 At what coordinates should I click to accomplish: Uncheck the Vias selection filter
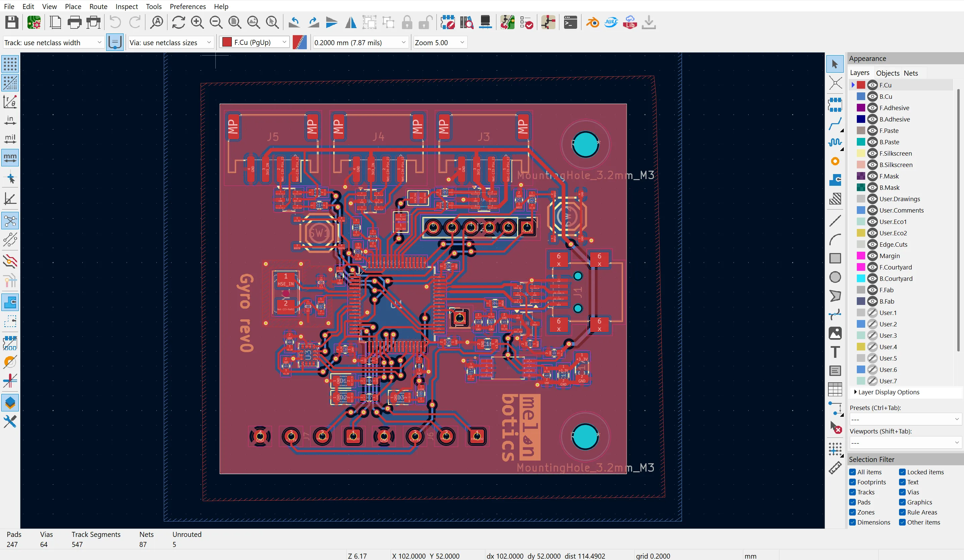click(902, 492)
